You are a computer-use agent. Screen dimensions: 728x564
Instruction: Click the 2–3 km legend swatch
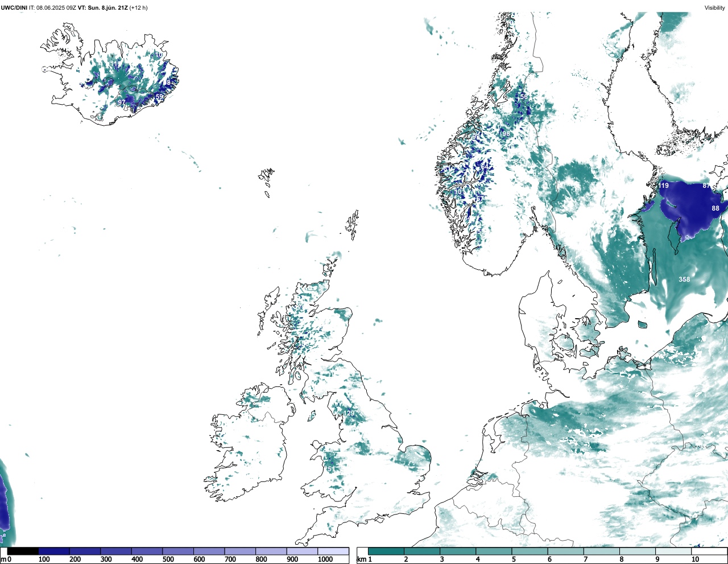tap(422, 551)
